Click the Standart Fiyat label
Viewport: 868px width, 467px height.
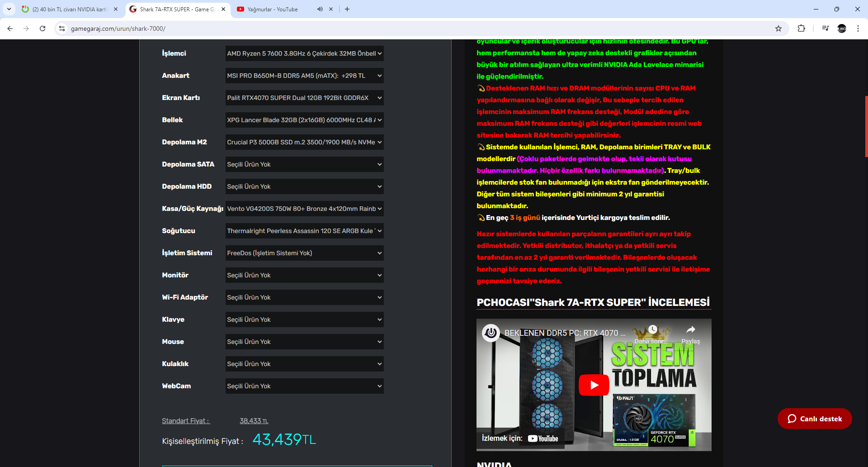(x=186, y=421)
